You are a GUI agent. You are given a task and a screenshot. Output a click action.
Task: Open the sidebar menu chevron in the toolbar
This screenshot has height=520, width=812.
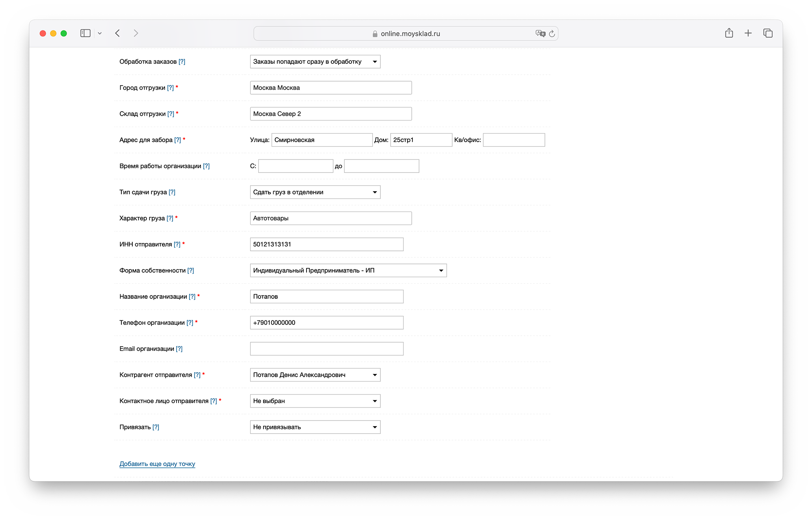(99, 33)
